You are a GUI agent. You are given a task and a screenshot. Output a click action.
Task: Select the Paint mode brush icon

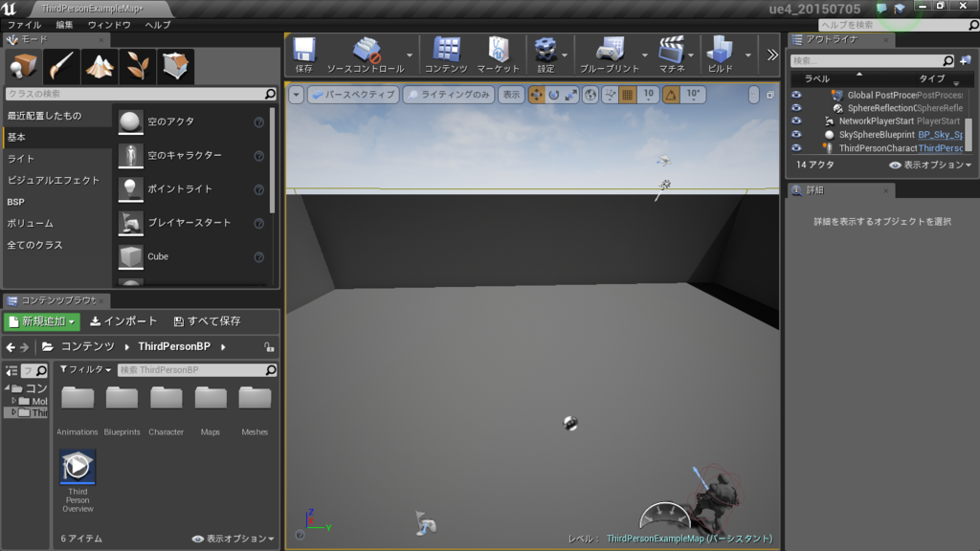click(x=61, y=66)
